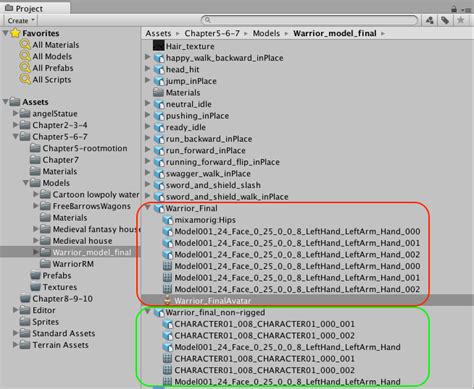Click the mixamorig:Hips object icon
The image size is (474, 389).
168,220
